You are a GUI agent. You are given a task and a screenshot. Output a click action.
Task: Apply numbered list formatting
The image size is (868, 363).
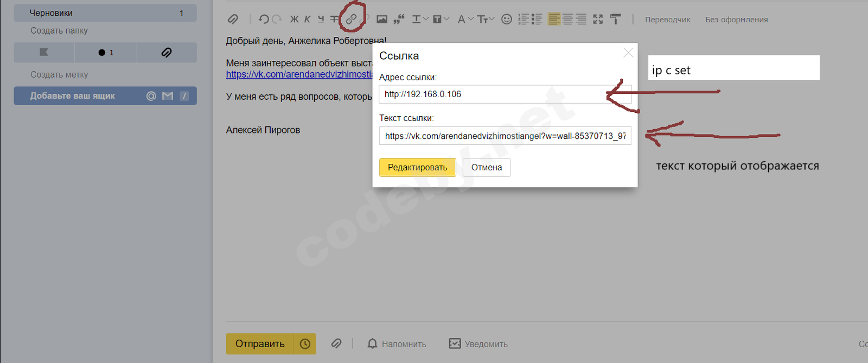click(x=524, y=20)
